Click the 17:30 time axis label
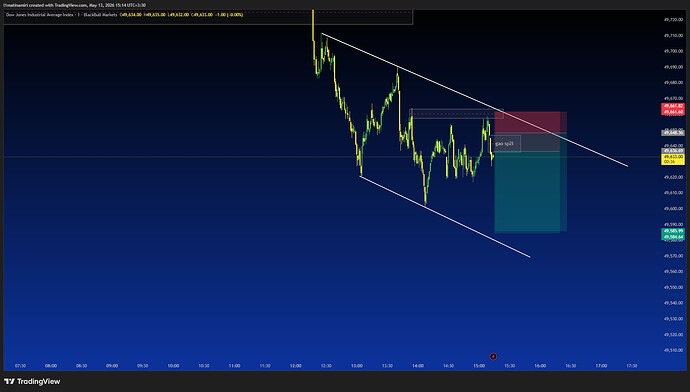Screen dimensions: 690x392 [632, 366]
